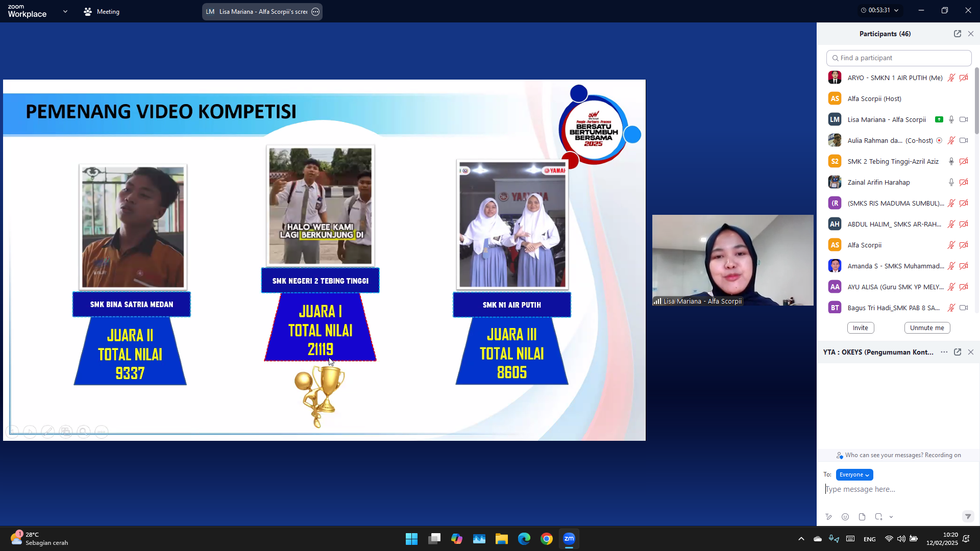Image resolution: width=980 pixels, height=551 pixels.
Task: Send the message with the paper plane icon
Action: [968, 516]
